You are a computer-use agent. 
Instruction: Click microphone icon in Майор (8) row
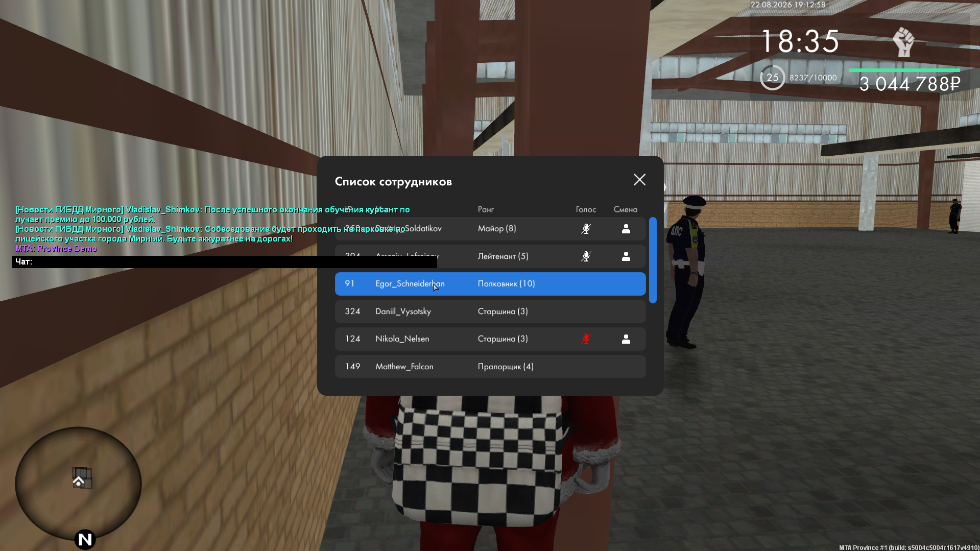(586, 229)
